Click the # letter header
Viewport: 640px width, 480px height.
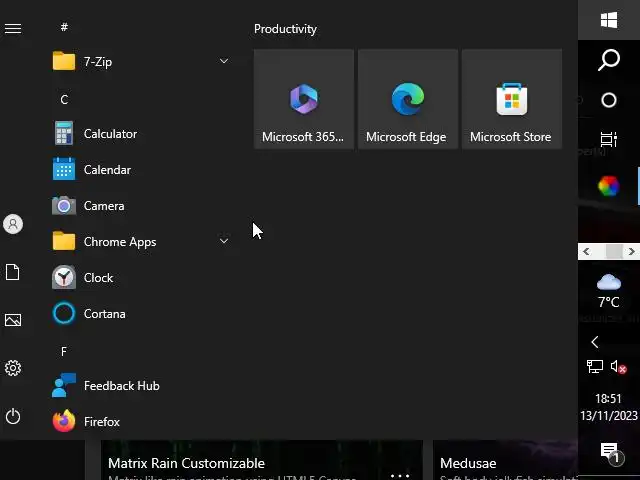point(64,27)
